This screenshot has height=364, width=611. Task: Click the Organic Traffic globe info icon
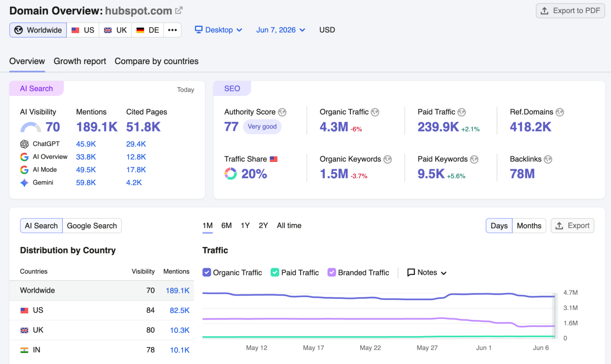point(375,112)
